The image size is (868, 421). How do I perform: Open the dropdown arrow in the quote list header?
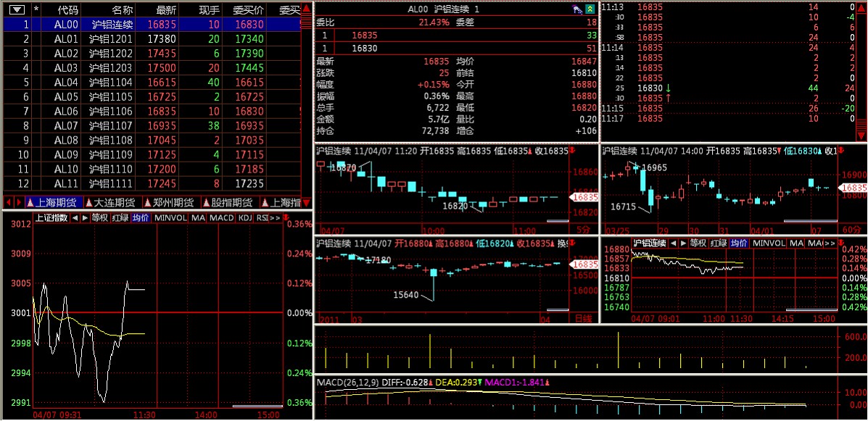point(17,9)
